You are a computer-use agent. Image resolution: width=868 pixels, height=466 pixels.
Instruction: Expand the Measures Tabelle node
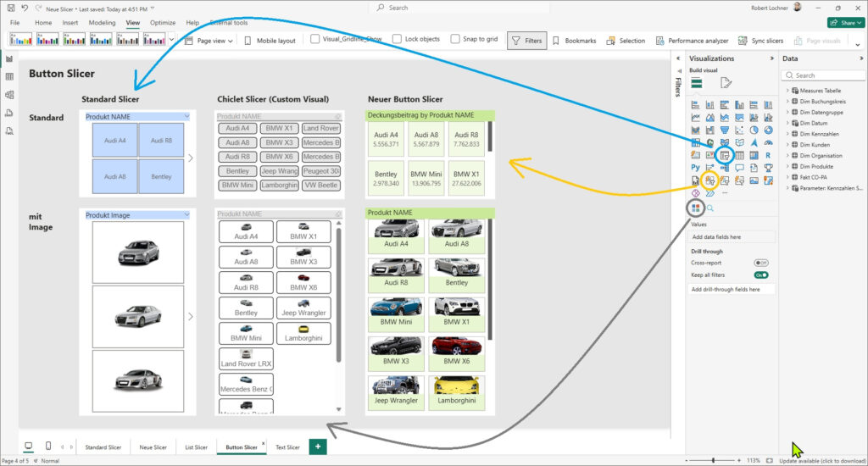pos(787,90)
